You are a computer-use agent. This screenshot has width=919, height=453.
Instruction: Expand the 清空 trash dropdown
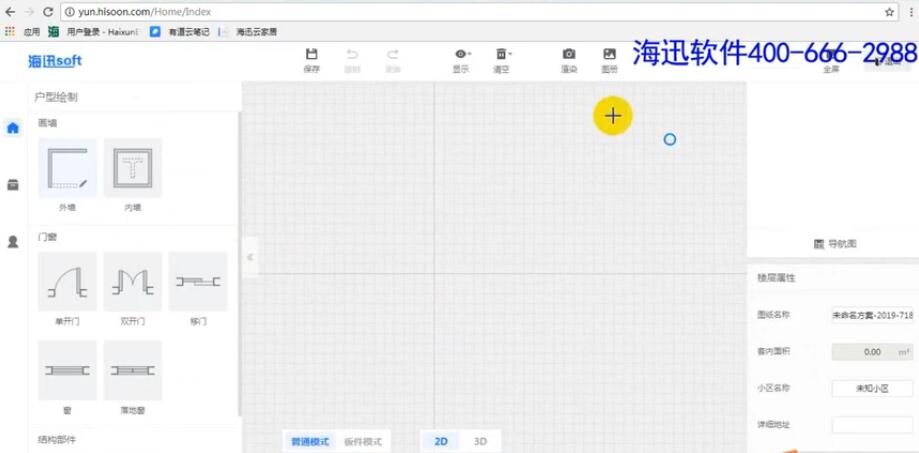pyautogui.click(x=503, y=55)
